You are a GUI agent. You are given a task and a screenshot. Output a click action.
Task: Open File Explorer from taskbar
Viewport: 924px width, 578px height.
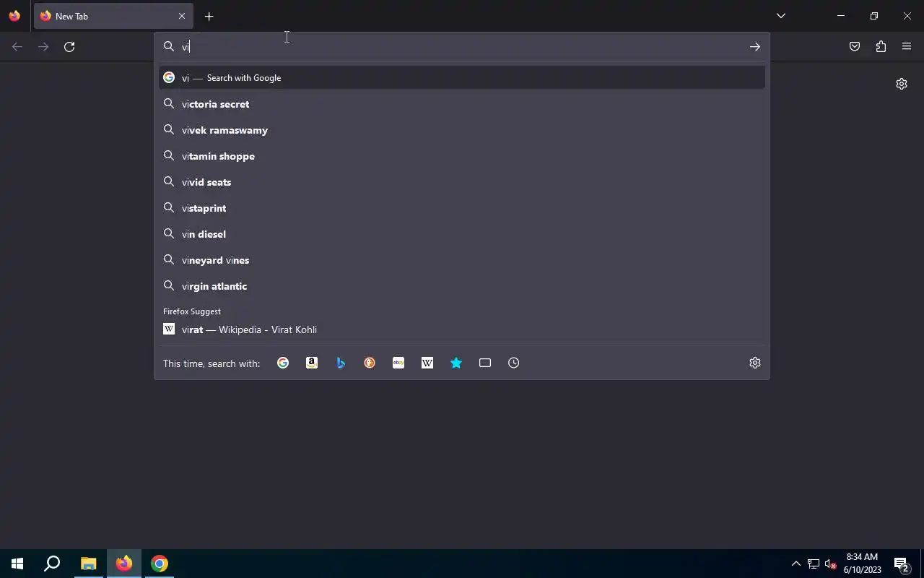88,564
